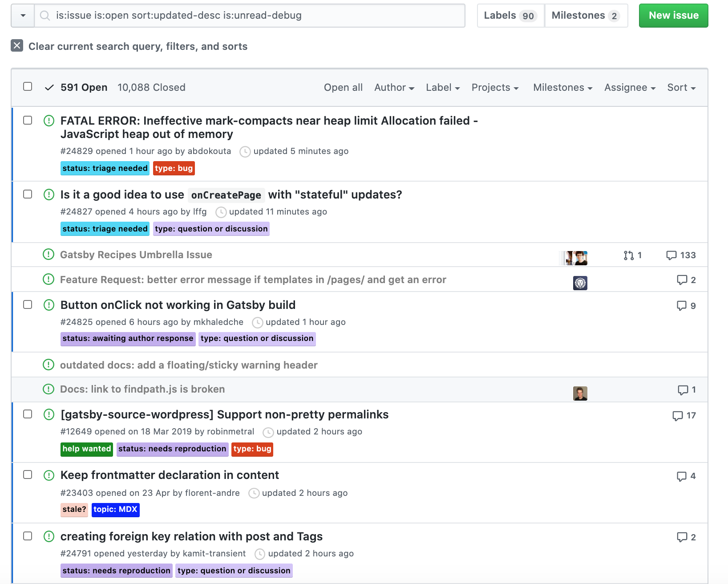Click open-issue icon for Feature Request row

[49, 279]
